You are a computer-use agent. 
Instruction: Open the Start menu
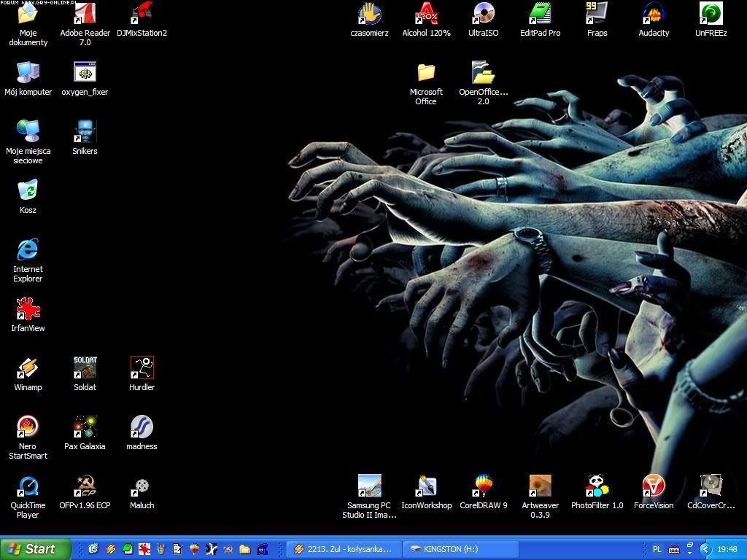[x=35, y=549]
